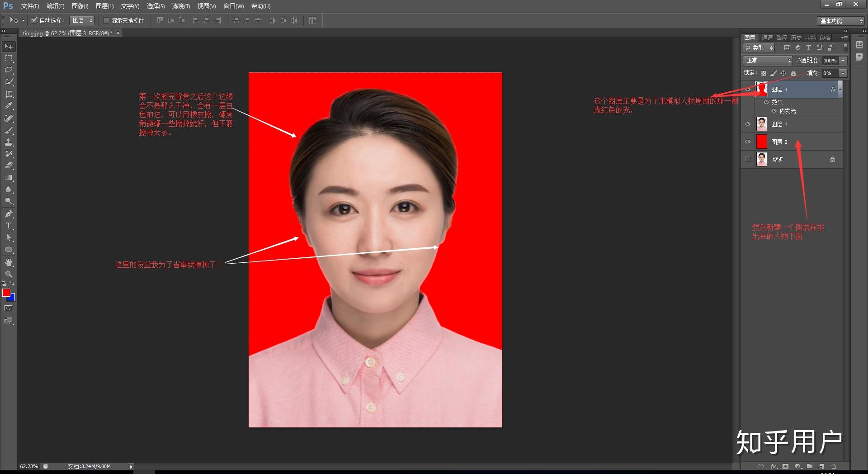Create a new group with the folder icon
This screenshot has width=868, height=474.
pos(809,466)
